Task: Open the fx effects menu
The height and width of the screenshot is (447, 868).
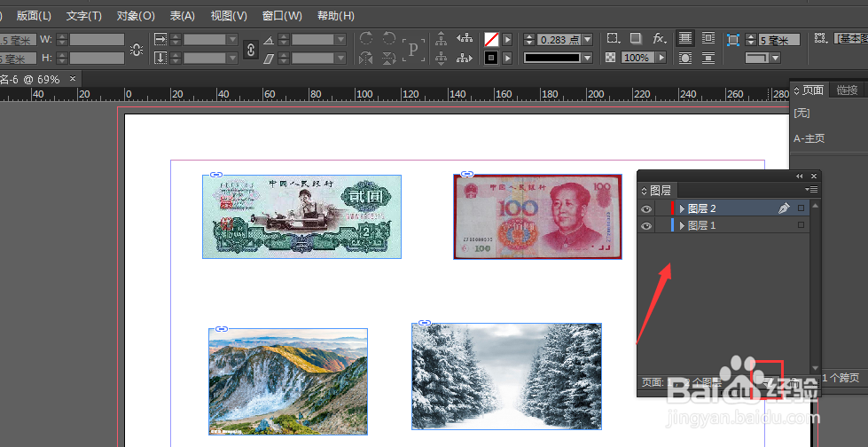Action: (x=659, y=38)
